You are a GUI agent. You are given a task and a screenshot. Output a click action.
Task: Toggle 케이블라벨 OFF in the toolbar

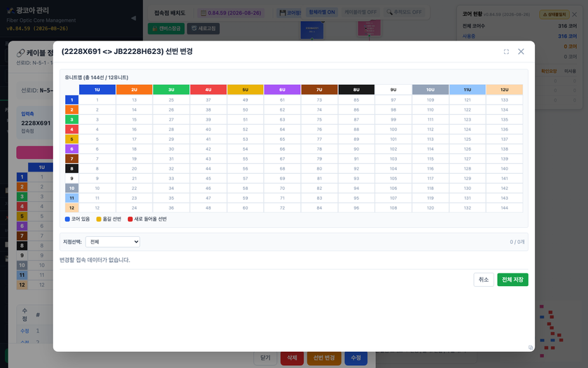[x=360, y=13]
